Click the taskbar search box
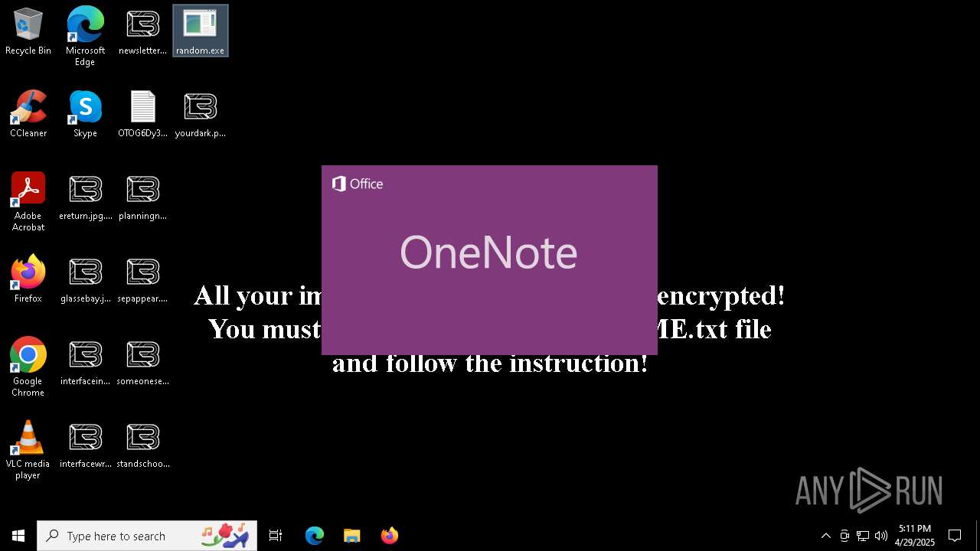This screenshot has width=980, height=551. pyautogui.click(x=147, y=536)
